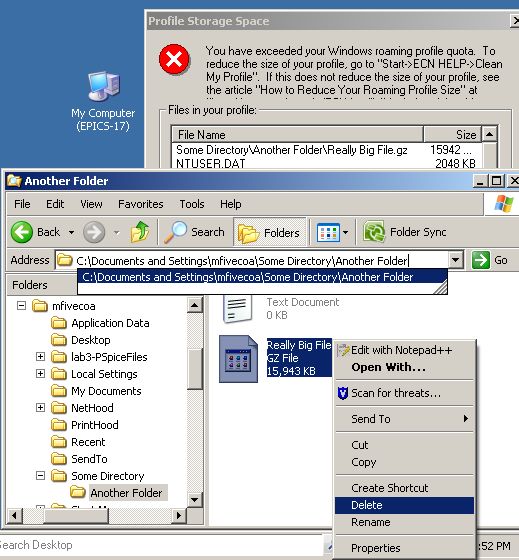Select the Text Document file icon
This screenshot has width=519, height=560.
(x=237, y=309)
